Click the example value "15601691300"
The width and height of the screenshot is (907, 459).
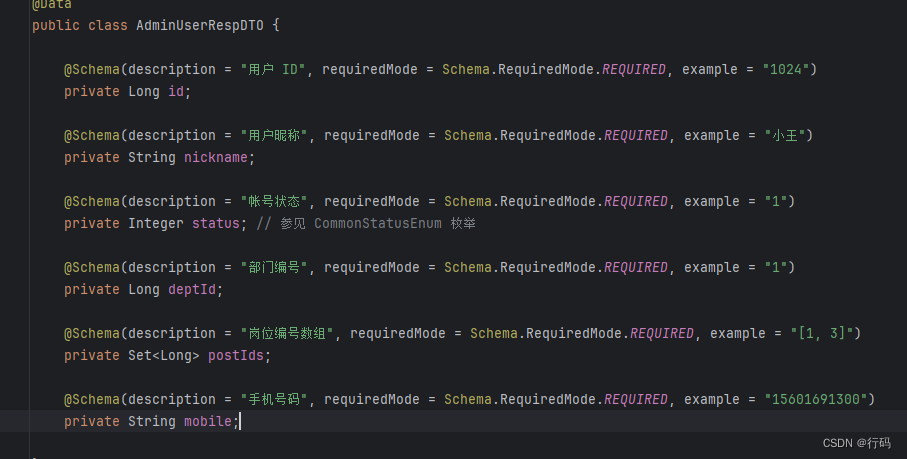pyautogui.click(x=816, y=399)
